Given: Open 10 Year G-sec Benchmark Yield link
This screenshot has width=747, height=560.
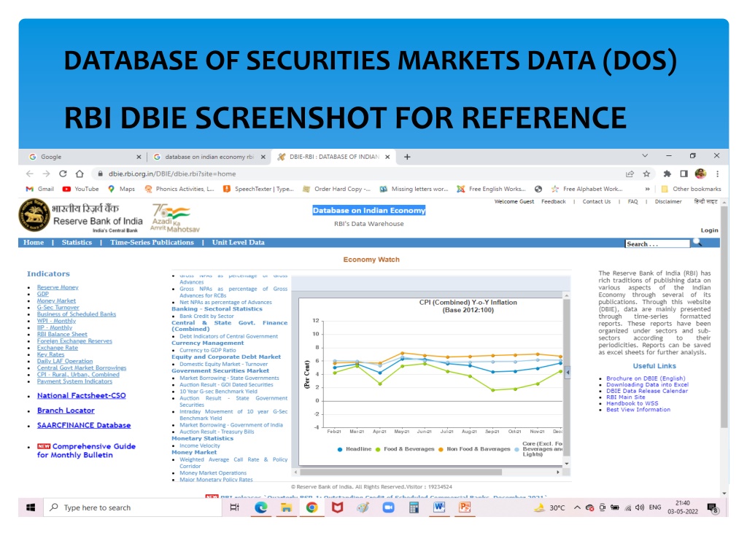Looking at the screenshot, I should click(218, 391).
